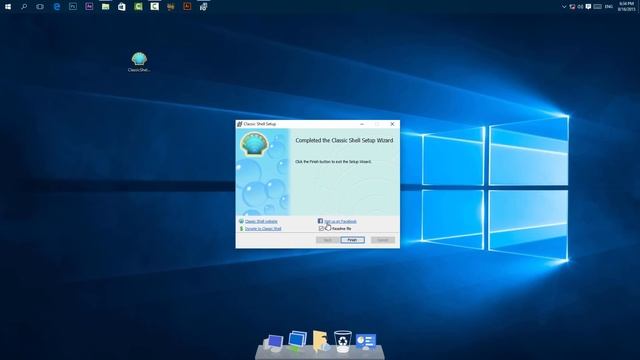
Task: Close the Classic Shell Setup window
Action: 392,124
